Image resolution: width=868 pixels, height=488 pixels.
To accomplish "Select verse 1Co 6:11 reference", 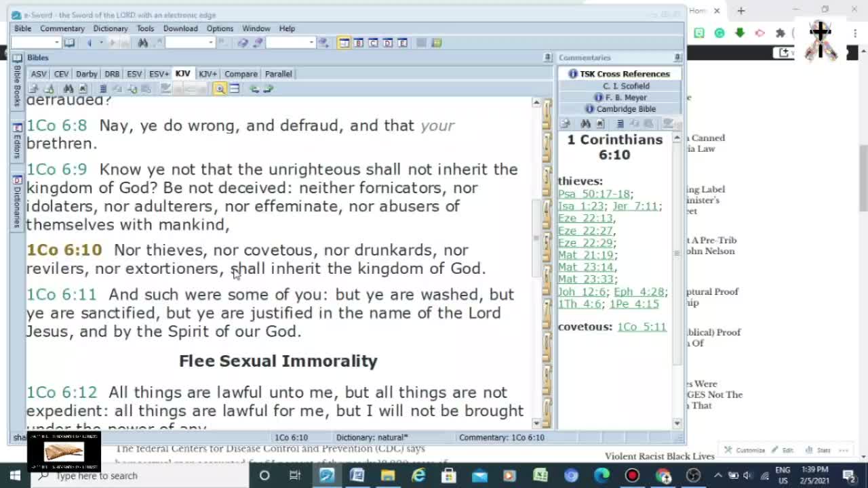I will coord(62,294).
